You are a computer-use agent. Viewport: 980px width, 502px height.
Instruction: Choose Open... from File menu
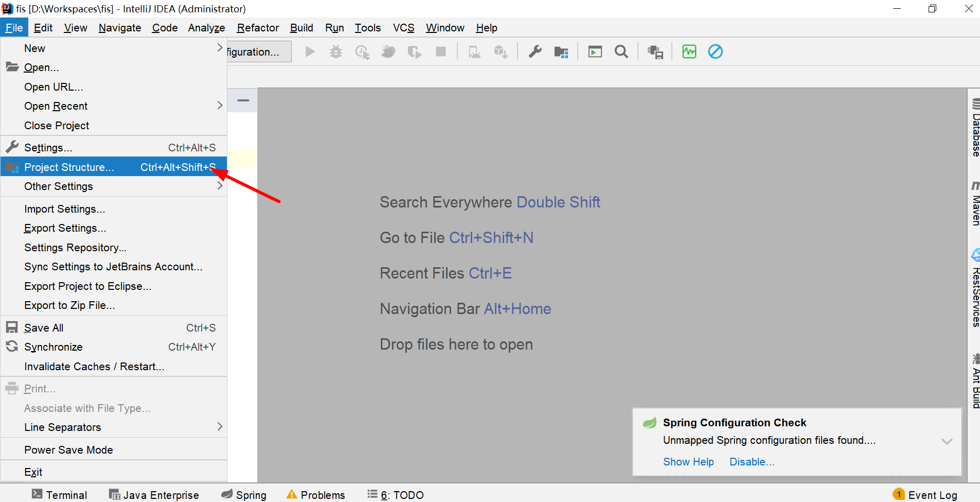[114, 67]
